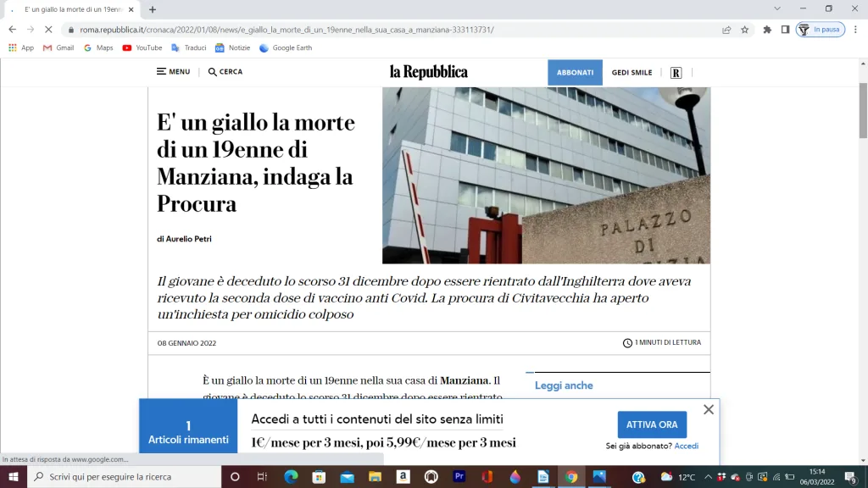Click the page vertical scrollbar thumb
868x488 pixels.
point(863,111)
